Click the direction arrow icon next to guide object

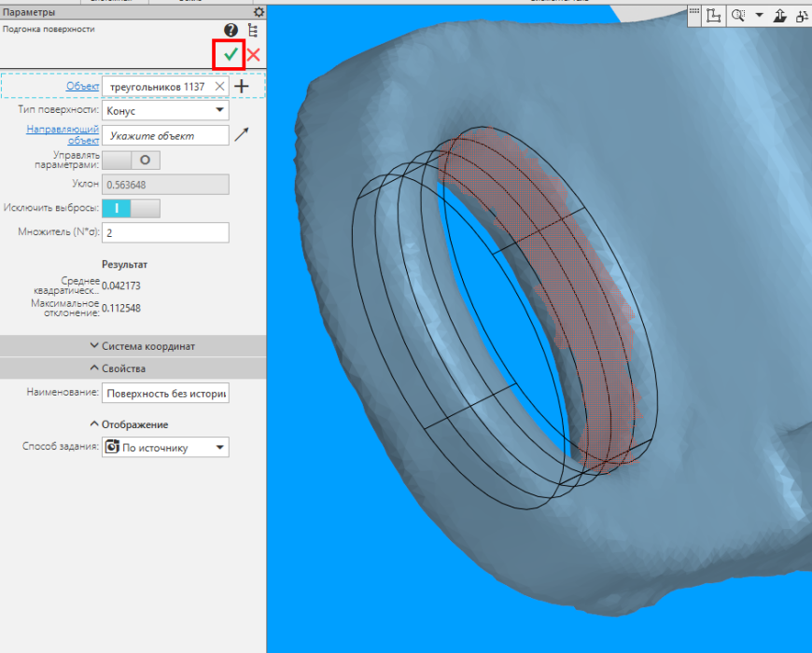pos(242,135)
